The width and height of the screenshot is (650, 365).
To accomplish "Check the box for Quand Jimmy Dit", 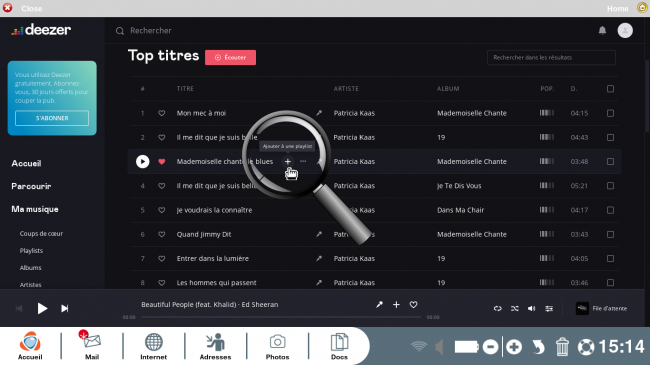I will (x=610, y=234).
